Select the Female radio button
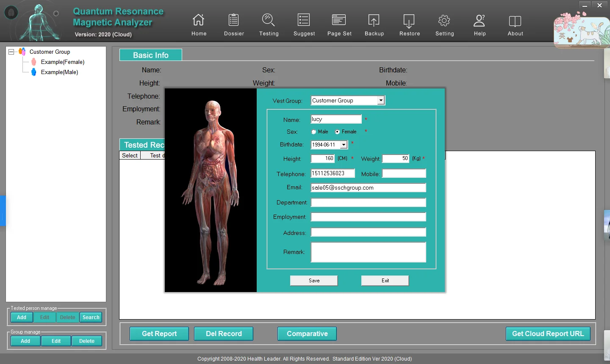The width and height of the screenshot is (610, 364). point(338,132)
